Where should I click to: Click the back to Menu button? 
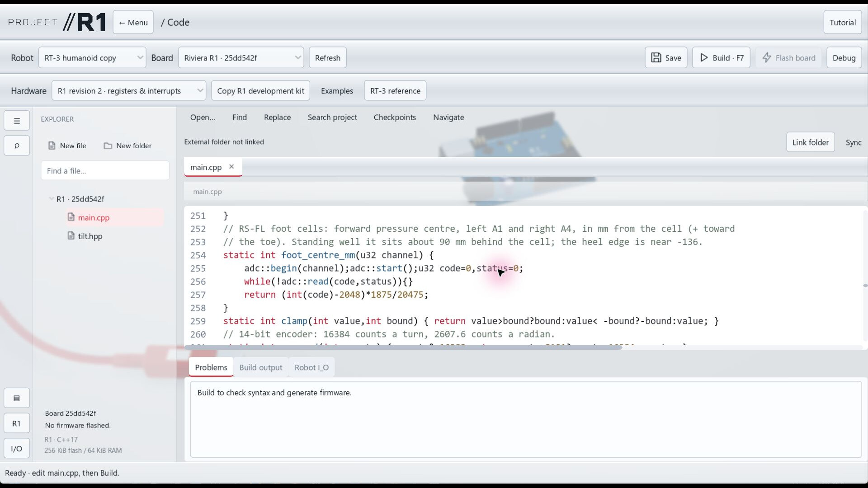[x=133, y=23]
